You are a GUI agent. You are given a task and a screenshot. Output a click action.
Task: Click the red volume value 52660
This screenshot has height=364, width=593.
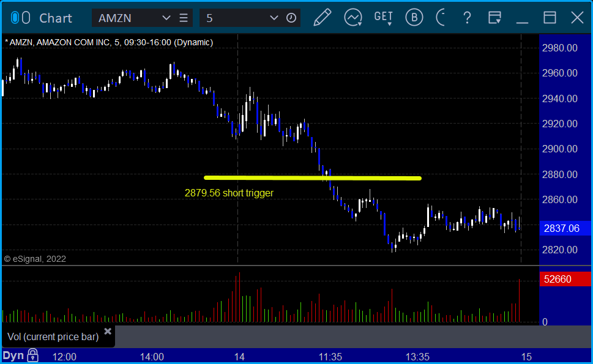pyautogui.click(x=565, y=279)
